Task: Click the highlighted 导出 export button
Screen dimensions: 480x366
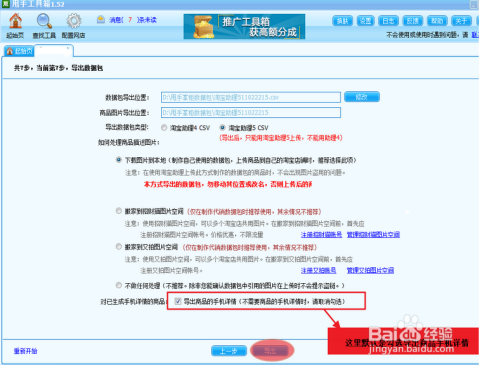Action: click(271, 351)
